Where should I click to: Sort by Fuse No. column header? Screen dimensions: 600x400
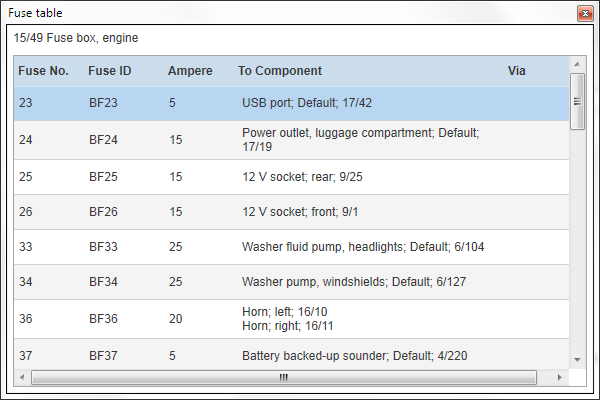(x=43, y=71)
